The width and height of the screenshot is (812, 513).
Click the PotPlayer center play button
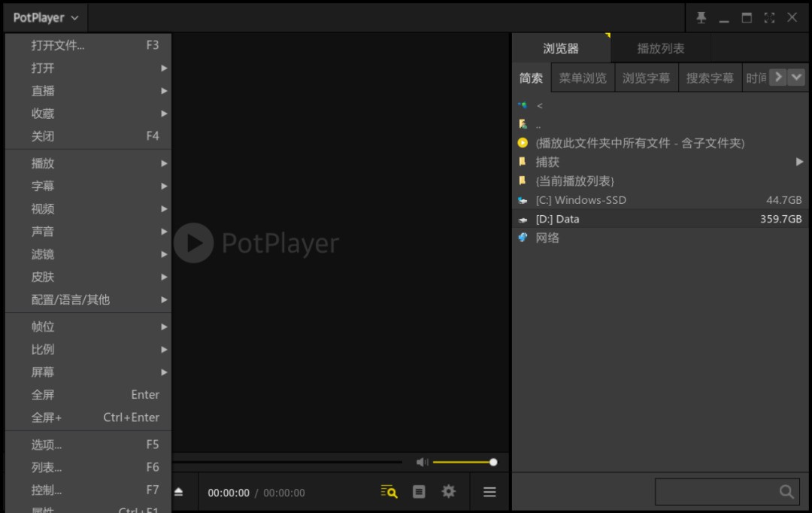pos(194,242)
